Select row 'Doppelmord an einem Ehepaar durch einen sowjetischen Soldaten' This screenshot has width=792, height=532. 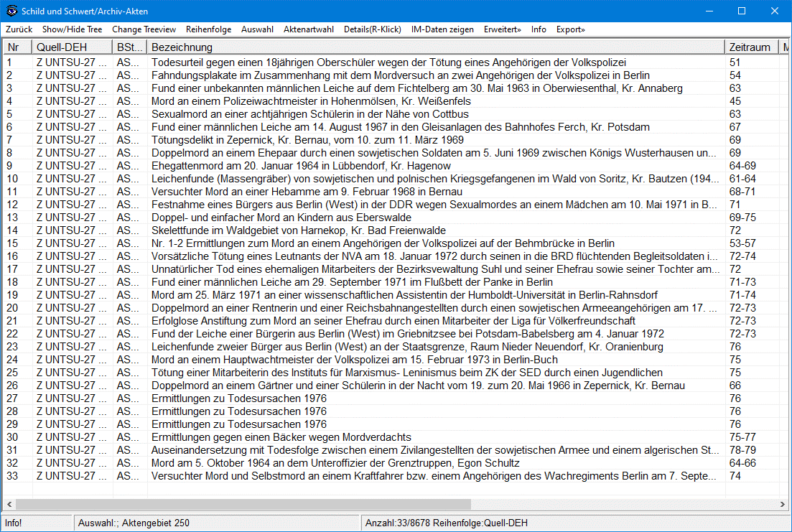pos(395,153)
